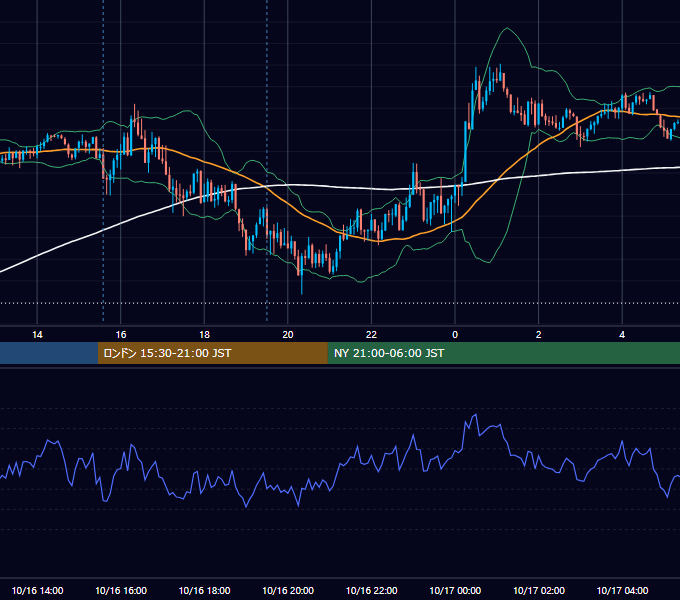Click the hour label '18' on upper axis
The height and width of the screenshot is (600, 680).
(x=204, y=335)
